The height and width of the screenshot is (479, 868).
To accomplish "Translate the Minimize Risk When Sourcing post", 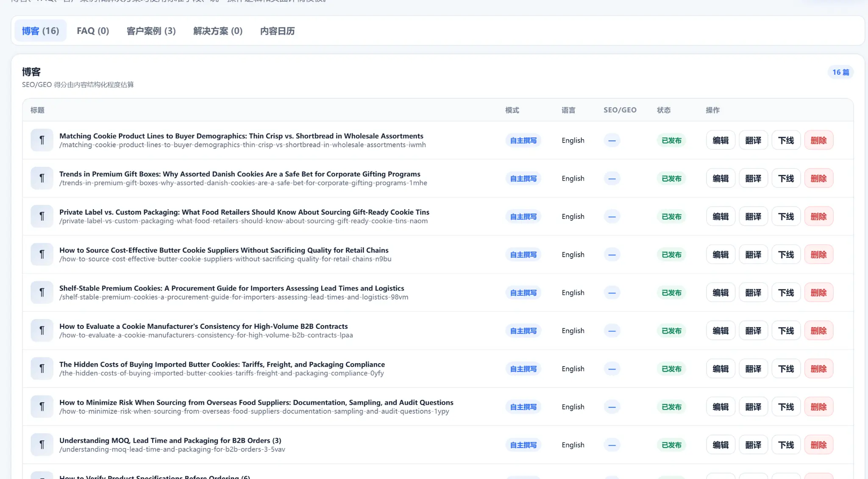I will tap(753, 406).
